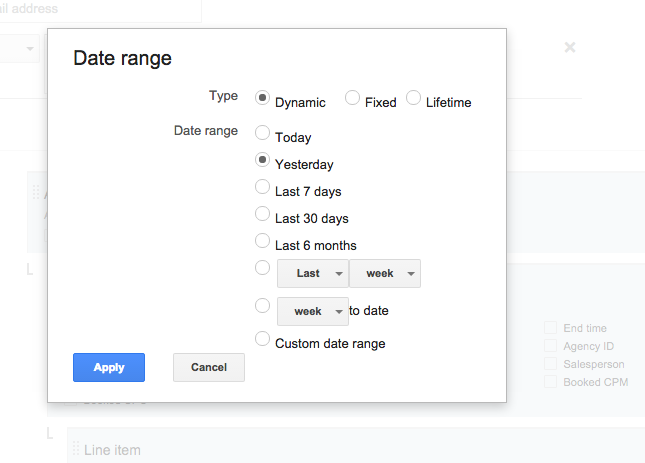
Task: Select radio button beside the Last dropdown
Action: tap(262, 268)
